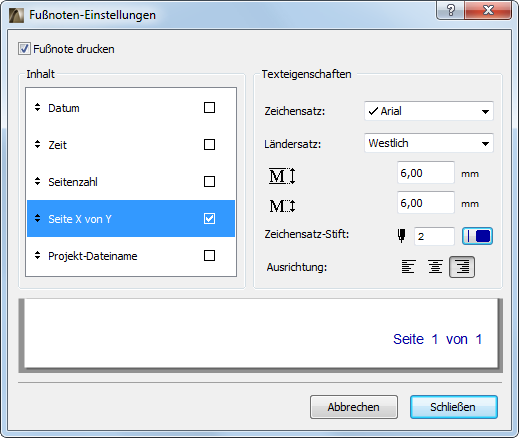Viewport: 519px width, 438px height.
Task: Click the footer preview text Seite 1 von 1
Action: 437,339
